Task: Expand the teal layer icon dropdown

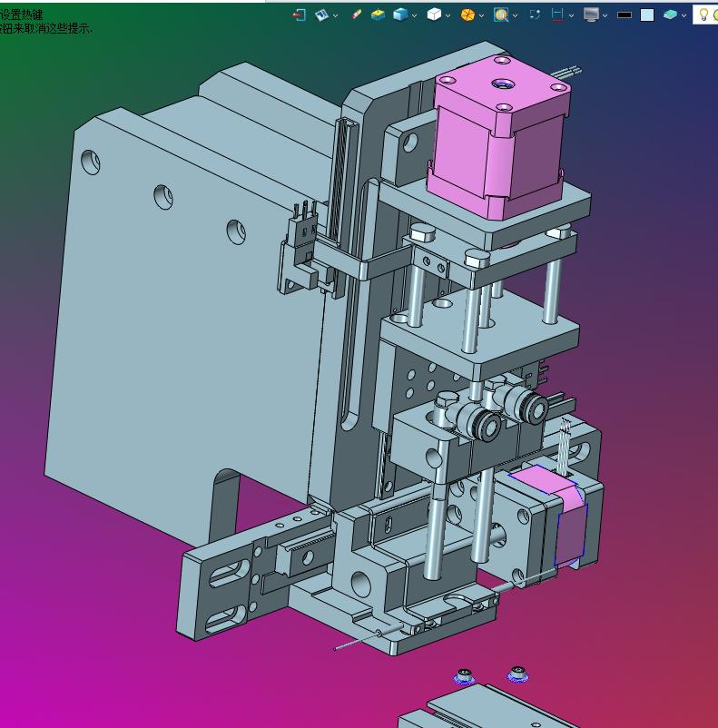Action: 684,15
